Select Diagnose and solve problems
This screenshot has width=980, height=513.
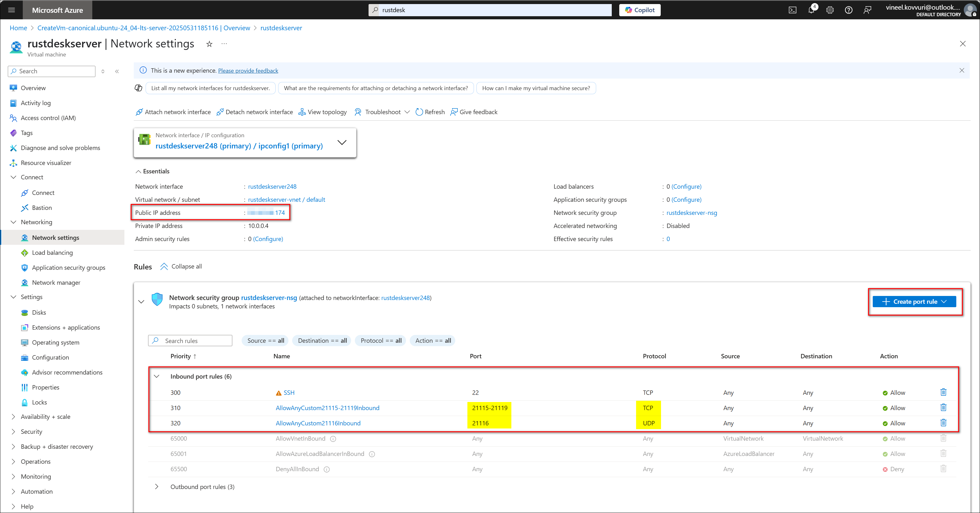[60, 148]
